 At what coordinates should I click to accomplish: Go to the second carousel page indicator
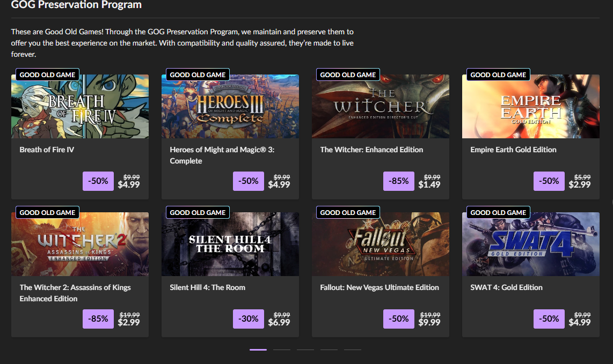click(x=282, y=350)
